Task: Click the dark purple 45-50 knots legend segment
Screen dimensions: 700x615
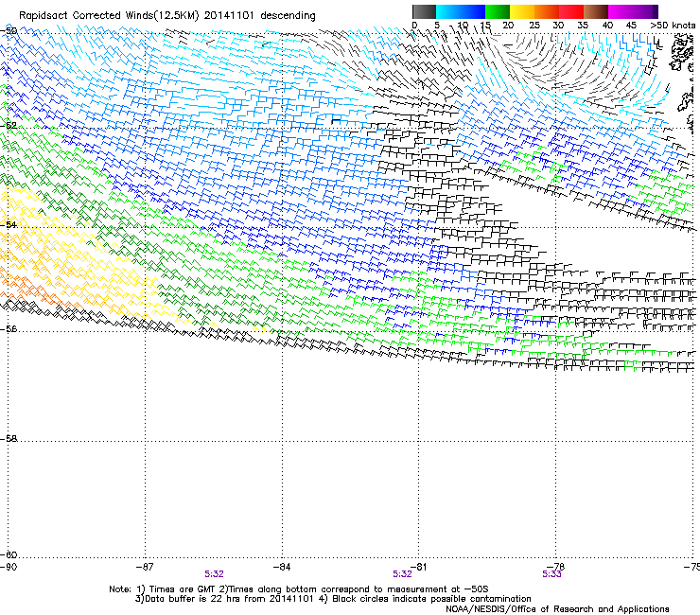Action: pyautogui.click(x=645, y=11)
